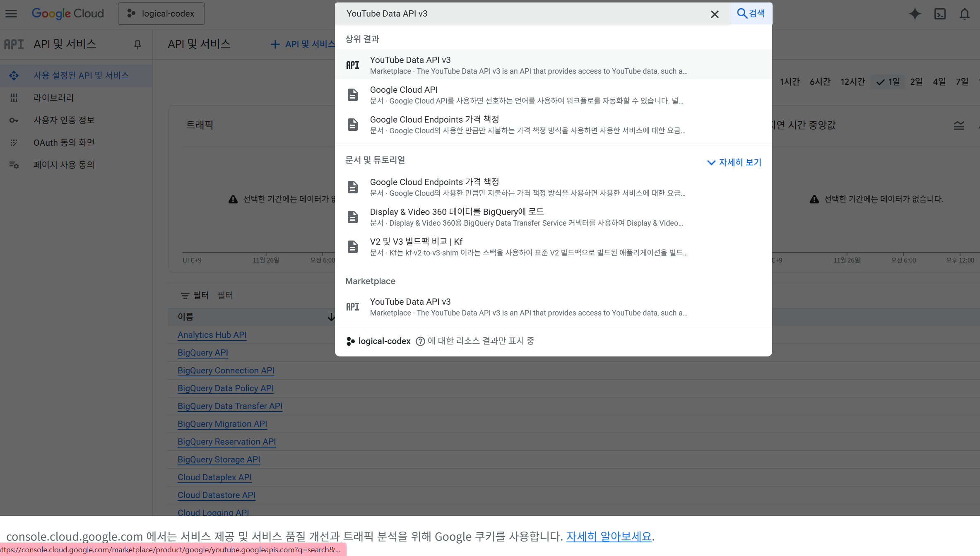Select the 12시간 time range option
The height and width of the screenshot is (556, 980).
pos(852,82)
